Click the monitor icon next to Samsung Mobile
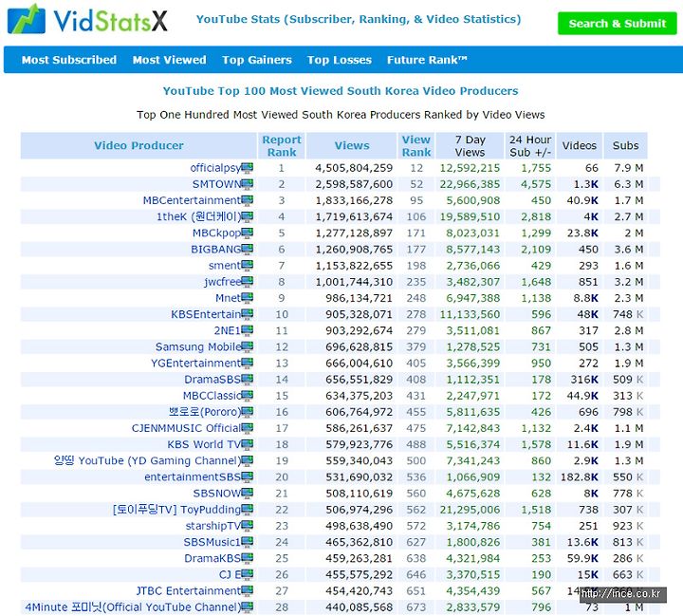The height and width of the screenshot is (616, 683). pos(247,347)
